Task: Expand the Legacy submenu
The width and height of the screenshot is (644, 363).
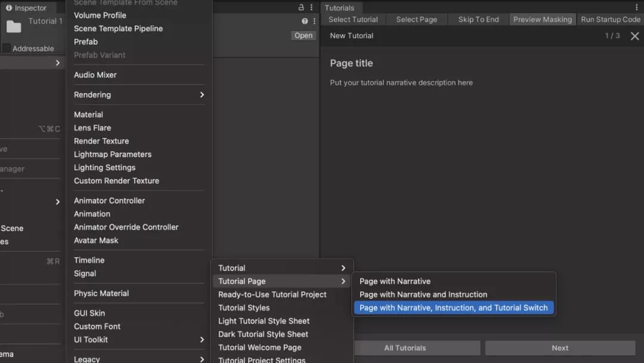Action: coord(202,359)
